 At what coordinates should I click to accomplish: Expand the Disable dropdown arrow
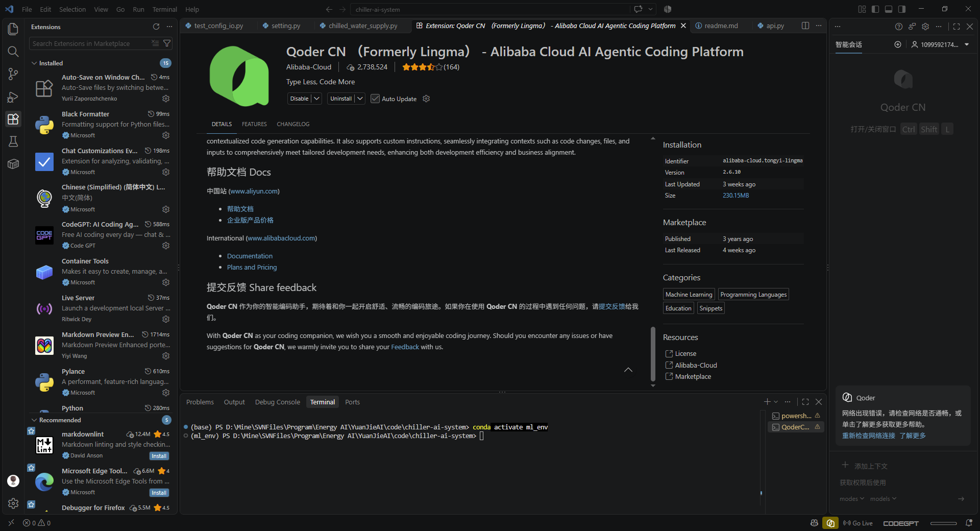(316, 99)
